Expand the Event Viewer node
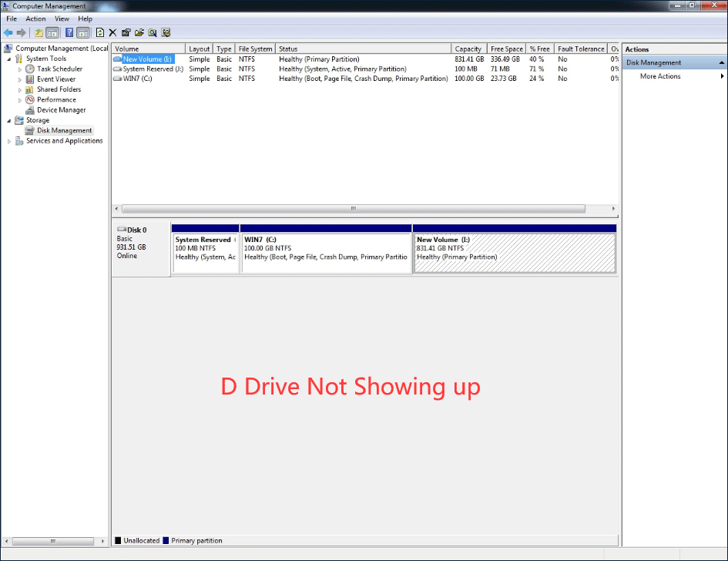The width and height of the screenshot is (728, 561). pyautogui.click(x=20, y=79)
